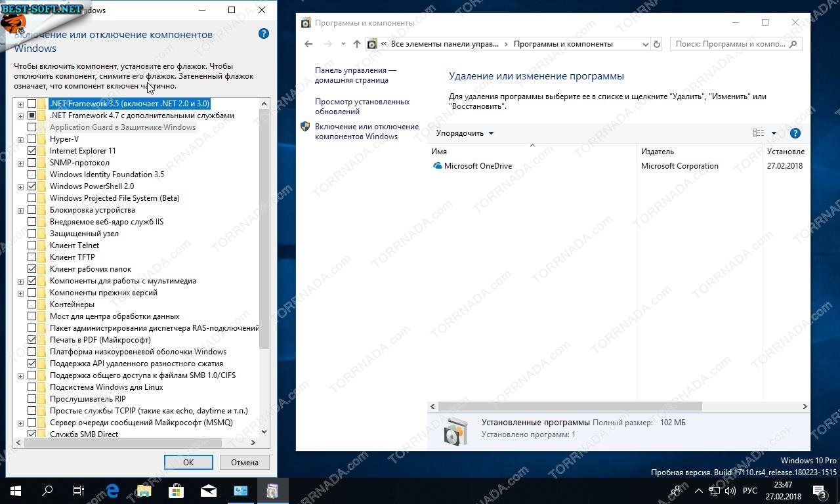Open Task View on the taskbar
This screenshot has height=504, width=840.
pyautogui.click(x=79, y=491)
